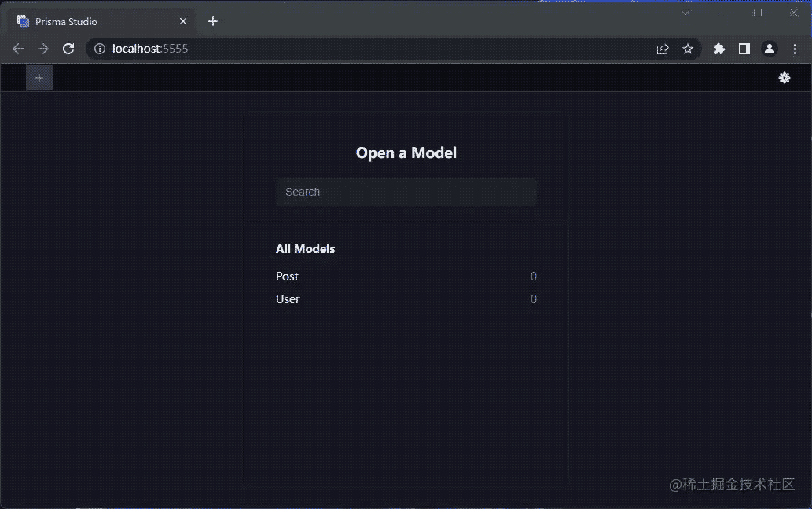Share this page via the share icon
This screenshot has width=812, height=509.
click(663, 49)
